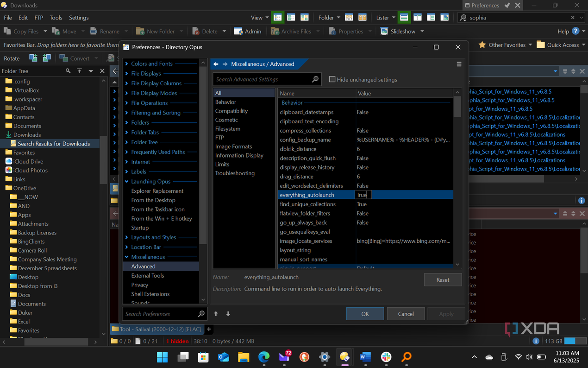Screen dimensions: 588x368
Task: Click the back arrow in Preferences header
Action: pyautogui.click(x=216, y=64)
